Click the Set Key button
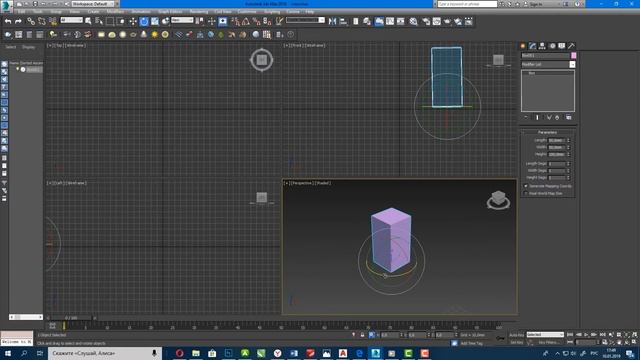This screenshot has height=360, width=640. point(516,342)
